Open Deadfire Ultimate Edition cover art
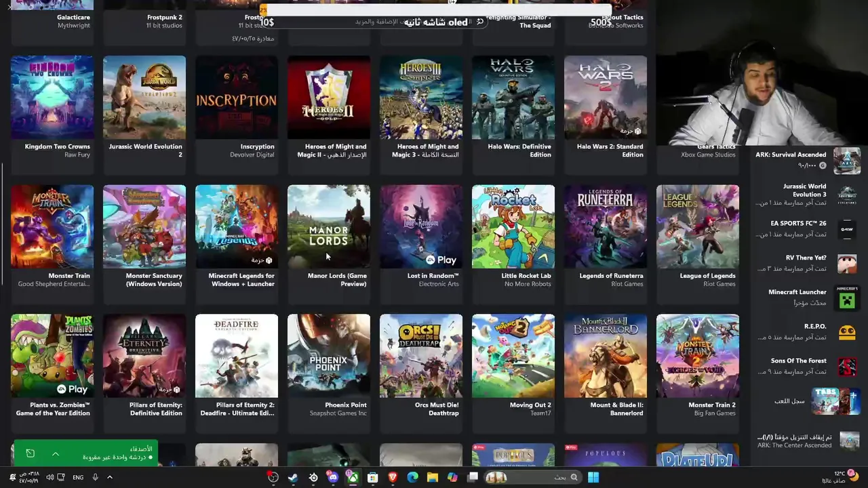 pos(237,356)
